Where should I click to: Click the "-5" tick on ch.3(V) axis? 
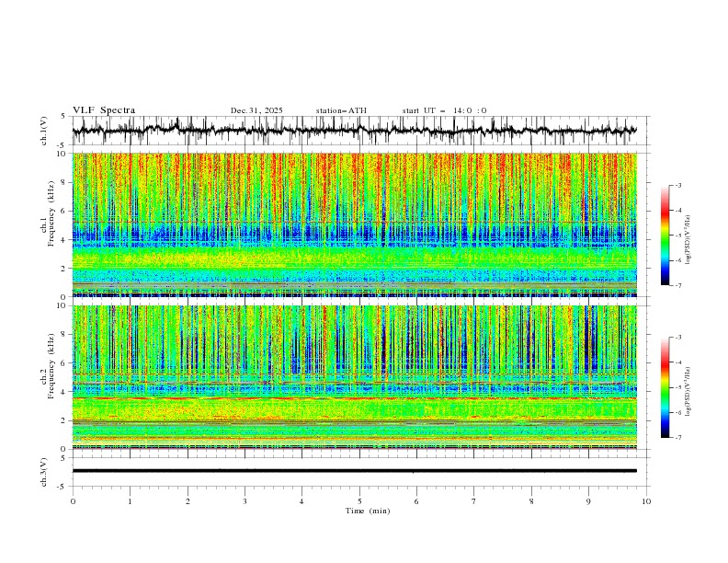click(x=63, y=487)
